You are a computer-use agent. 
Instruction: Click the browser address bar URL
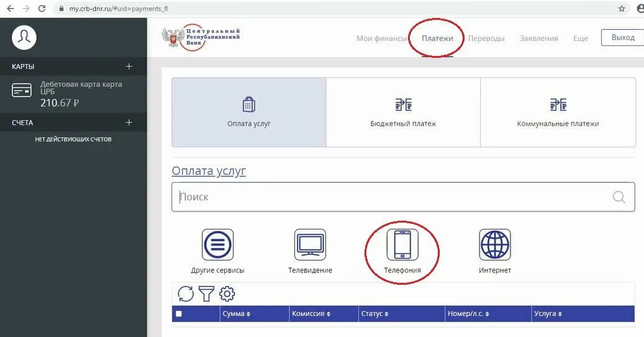coord(118,8)
